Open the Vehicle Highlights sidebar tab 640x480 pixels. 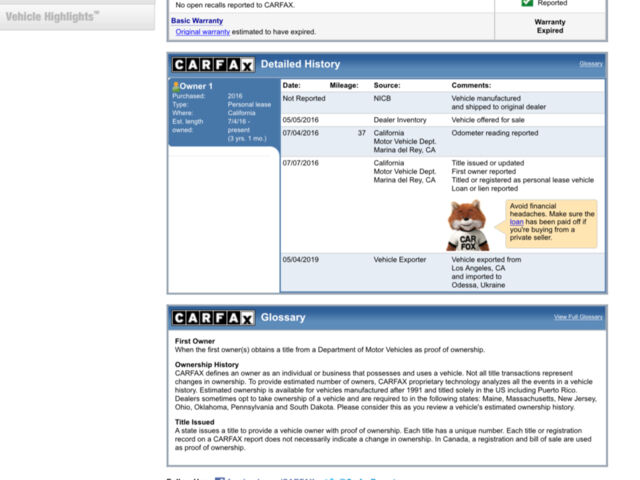click(x=77, y=17)
